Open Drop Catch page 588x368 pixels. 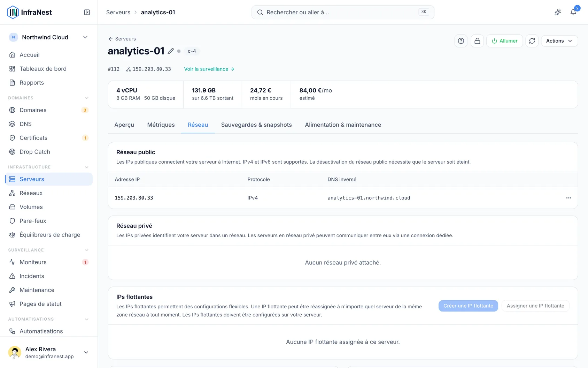coord(49,152)
